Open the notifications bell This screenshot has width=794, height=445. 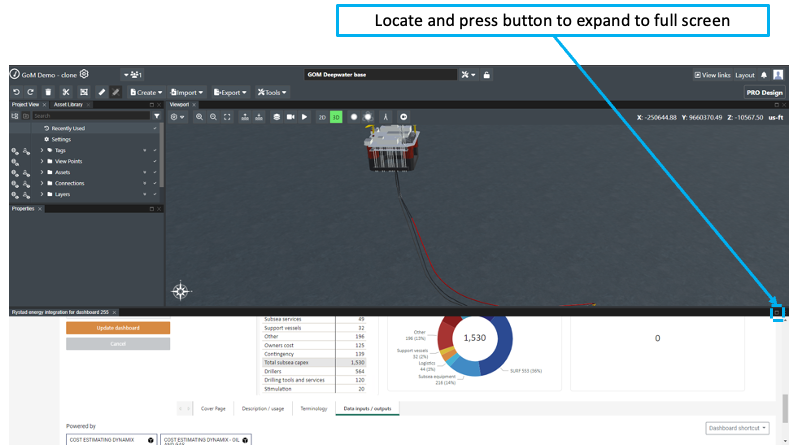click(764, 75)
